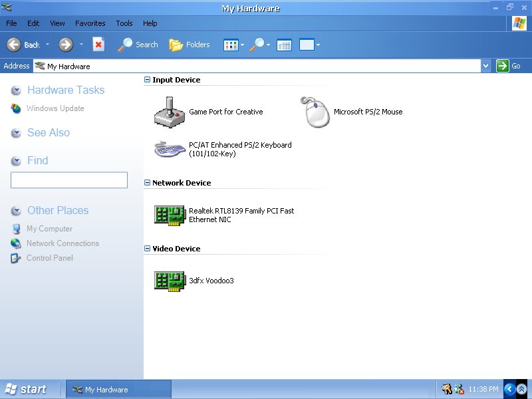Open the Realtek RTL8139 network card

click(x=170, y=215)
